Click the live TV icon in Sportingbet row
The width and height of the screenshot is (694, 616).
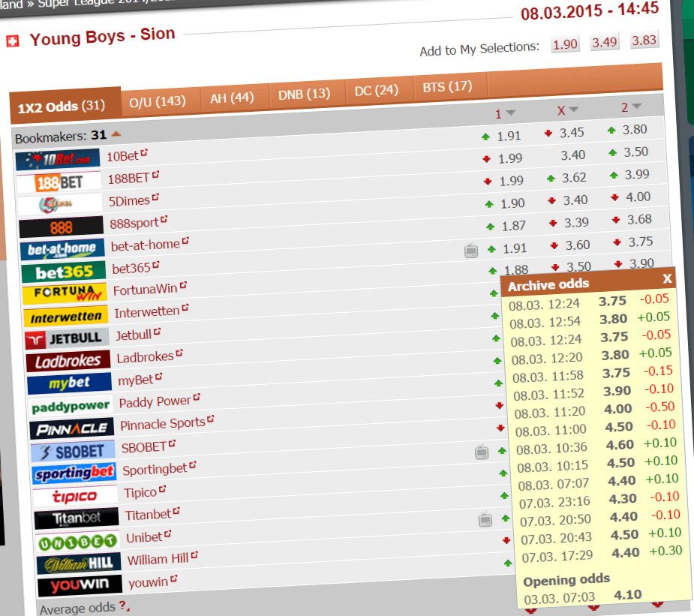[x=482, y=452]
